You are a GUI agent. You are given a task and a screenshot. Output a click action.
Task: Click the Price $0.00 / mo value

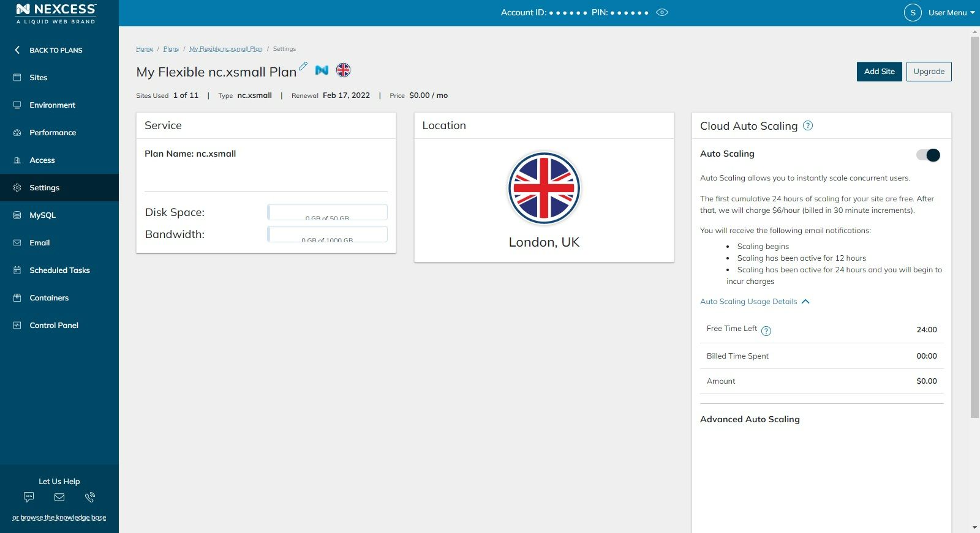point(428,95)
